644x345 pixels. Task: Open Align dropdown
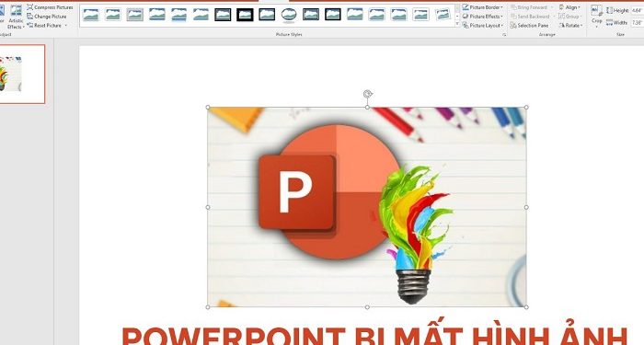pos(569,7)
